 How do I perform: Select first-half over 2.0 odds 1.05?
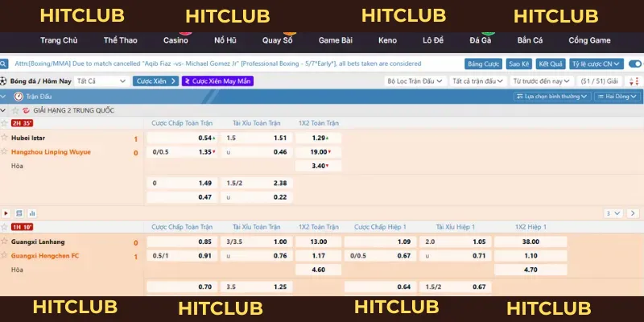455,242
